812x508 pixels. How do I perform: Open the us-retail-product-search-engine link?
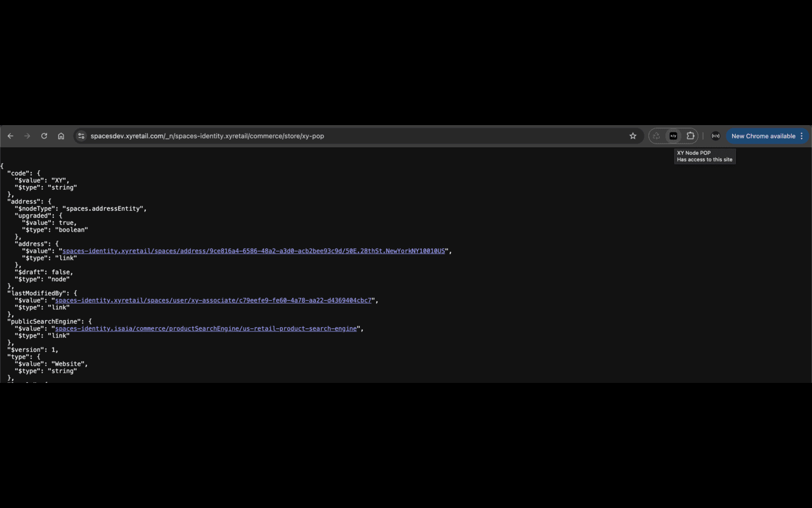coord(206,329)
